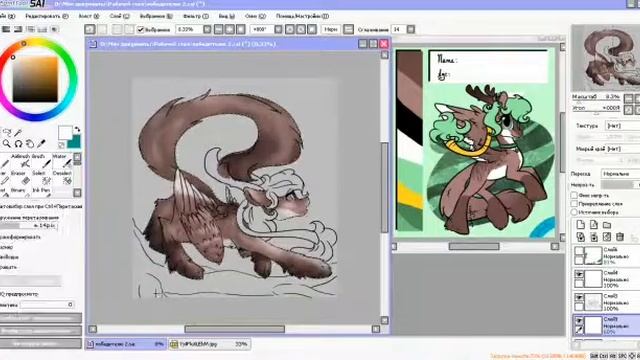Open the Window menu
Image resolution: width=640 pixels, height=360 pixels.
pyautogui.click(x=255, y=16)
